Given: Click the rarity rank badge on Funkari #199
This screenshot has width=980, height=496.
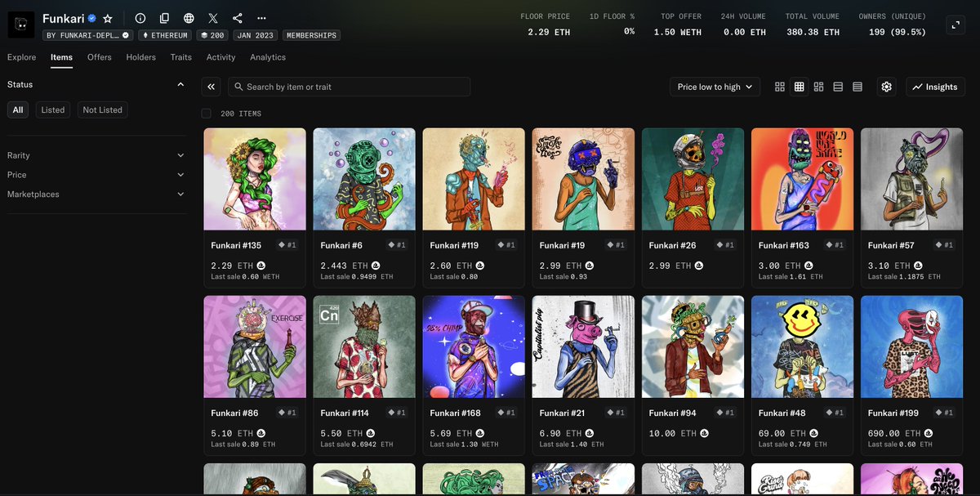Looking at the screenshot, I should tap(942, 413).
